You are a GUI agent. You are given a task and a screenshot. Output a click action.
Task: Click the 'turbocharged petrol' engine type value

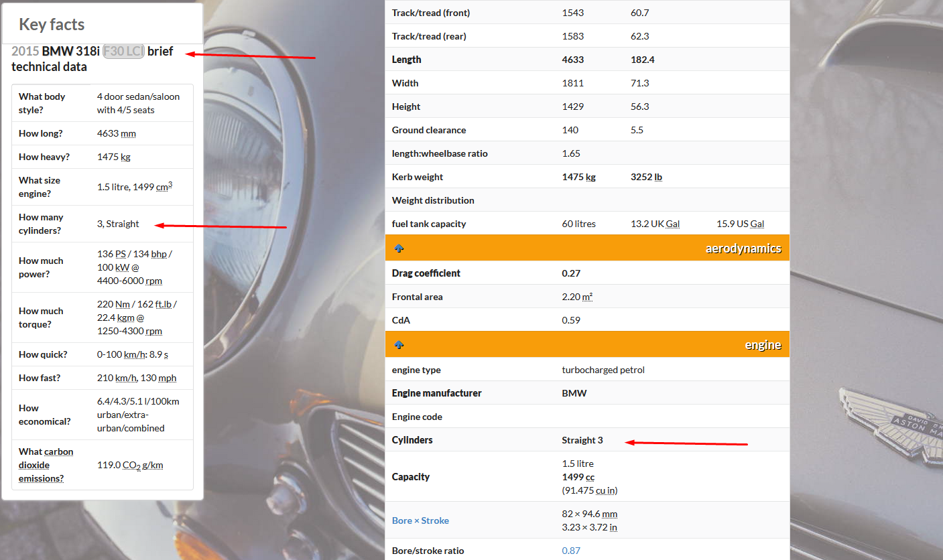[x=603, y=370]
